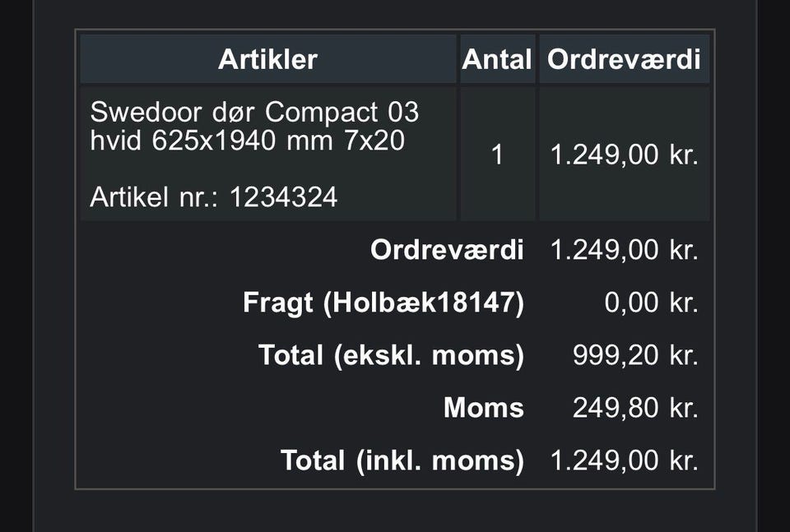This screenshot has width=790, height=532.
Task: Click the Moms label
Action: [x=483, y=408]
